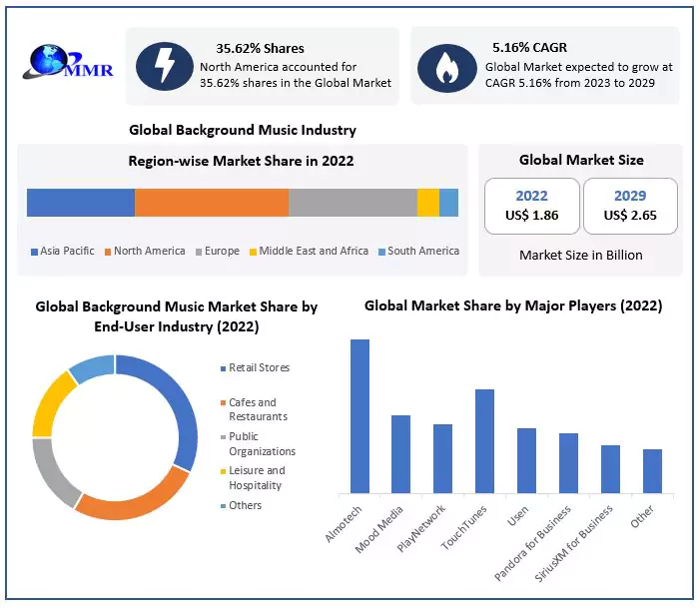This screenshot has width=700, height=608.
Task: Click the Middle East and Africa legend marker
Action: (x=253, y=252)
